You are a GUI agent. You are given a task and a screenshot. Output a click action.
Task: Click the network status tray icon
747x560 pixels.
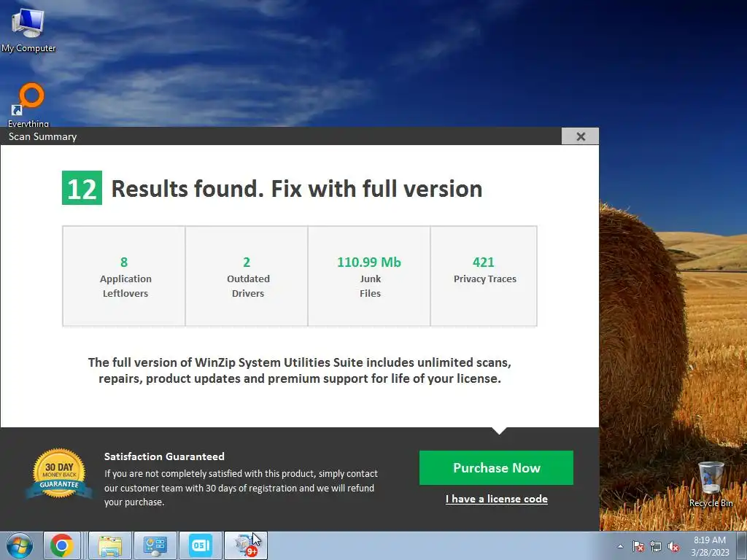(656, 546)
